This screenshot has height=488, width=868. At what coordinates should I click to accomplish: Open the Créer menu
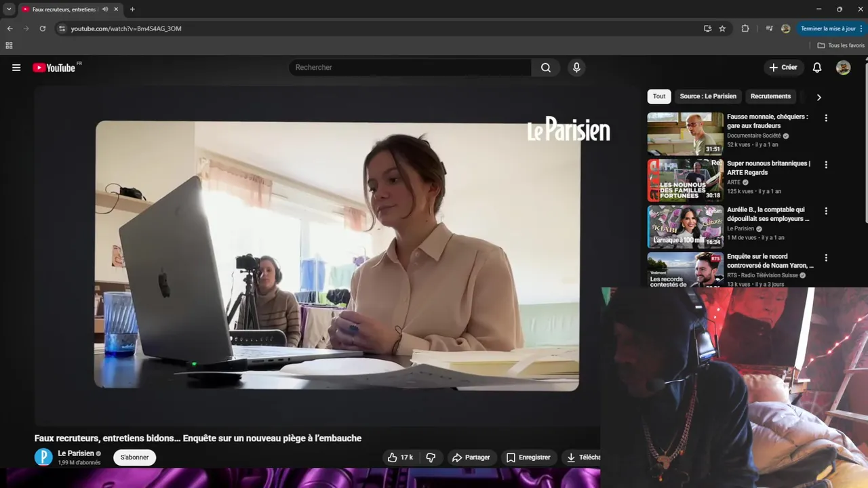pyautogui.click(x=783, y=68)
